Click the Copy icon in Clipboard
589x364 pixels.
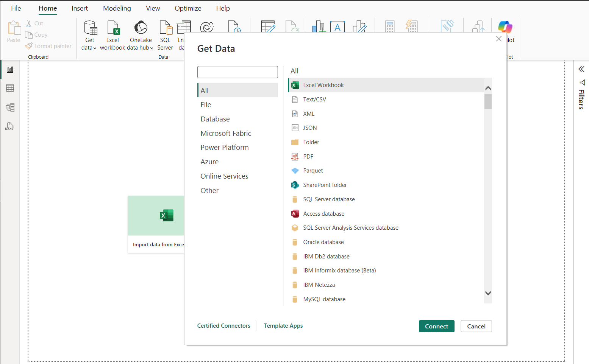(29, 35)
